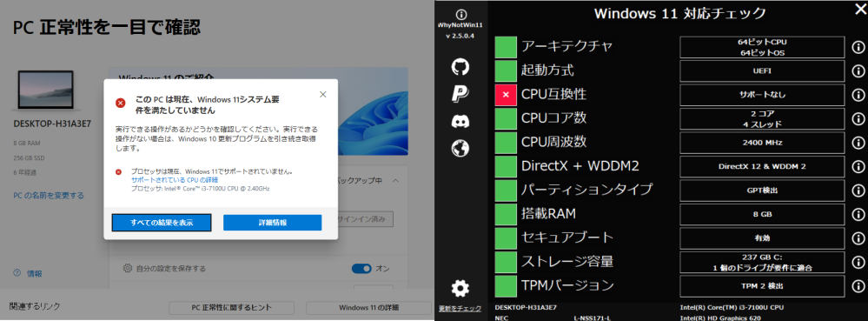This screenshot has width=868, height=321.
Task: Click すべての結果を表示 button
Action: [x=162, y=223]
